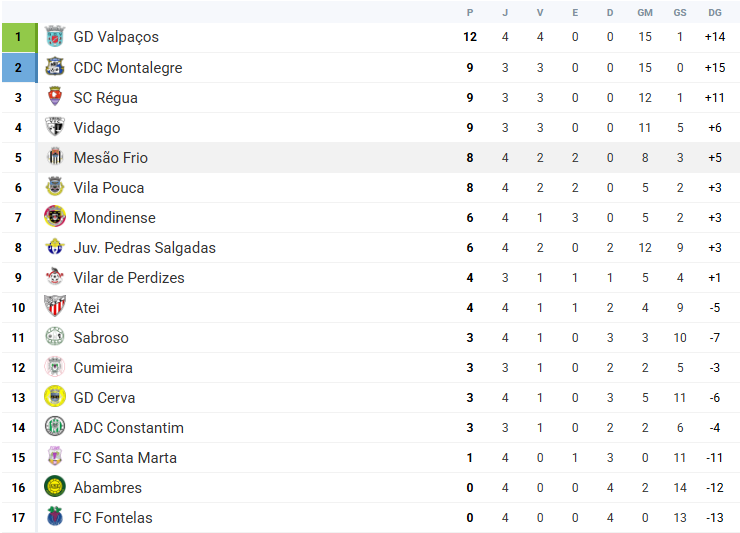Sort by the GM goals scored header
This screenshot has height=533, width=740.
point(645,13)
